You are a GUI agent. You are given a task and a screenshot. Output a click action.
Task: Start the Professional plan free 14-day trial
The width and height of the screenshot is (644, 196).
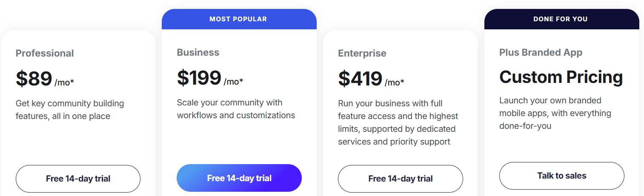78,179
